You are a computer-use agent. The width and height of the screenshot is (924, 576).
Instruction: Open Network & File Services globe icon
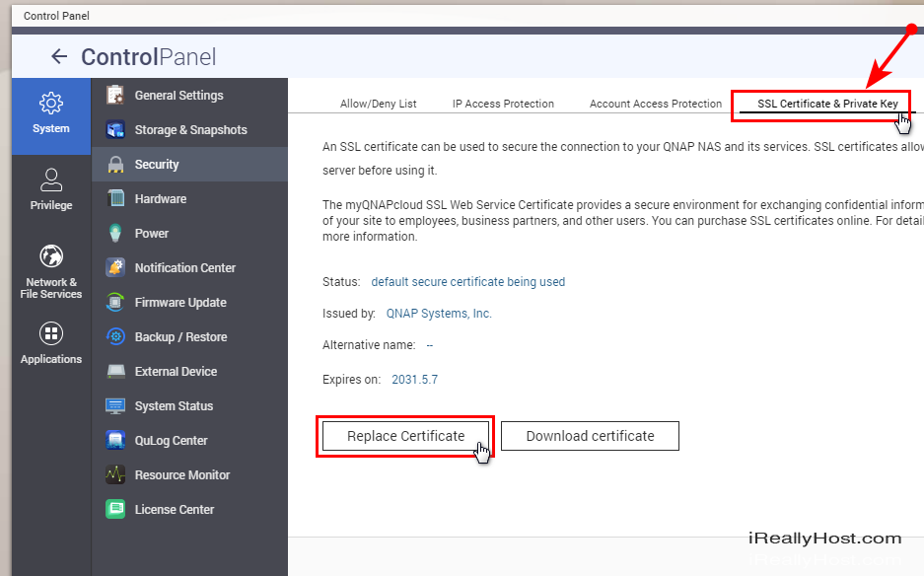coord(51,256)
